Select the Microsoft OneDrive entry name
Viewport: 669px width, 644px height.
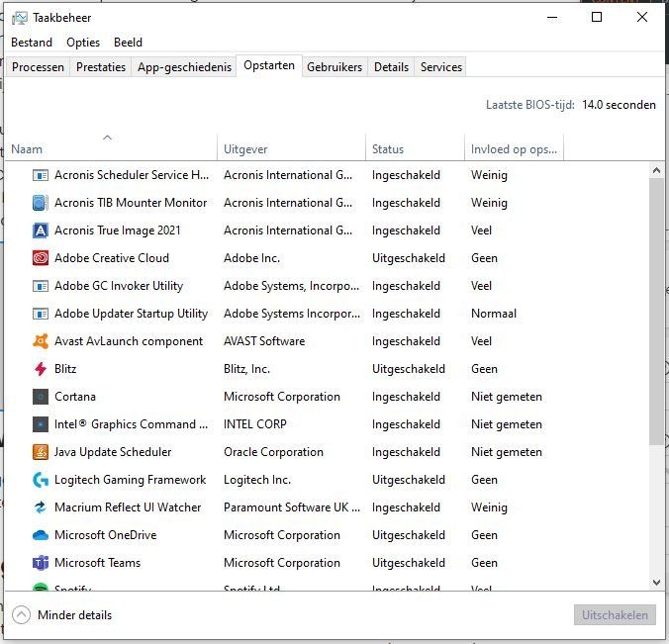coord(105,535)
